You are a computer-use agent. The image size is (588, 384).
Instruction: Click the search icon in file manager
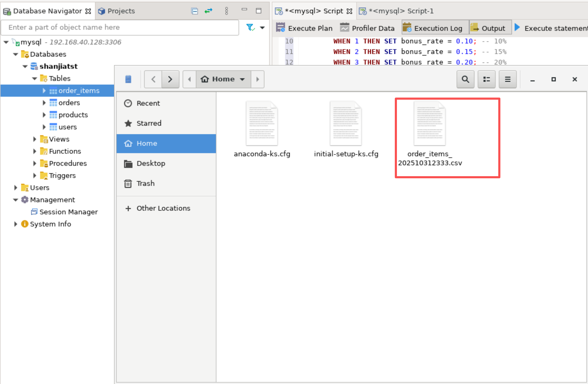click(465, 79)
